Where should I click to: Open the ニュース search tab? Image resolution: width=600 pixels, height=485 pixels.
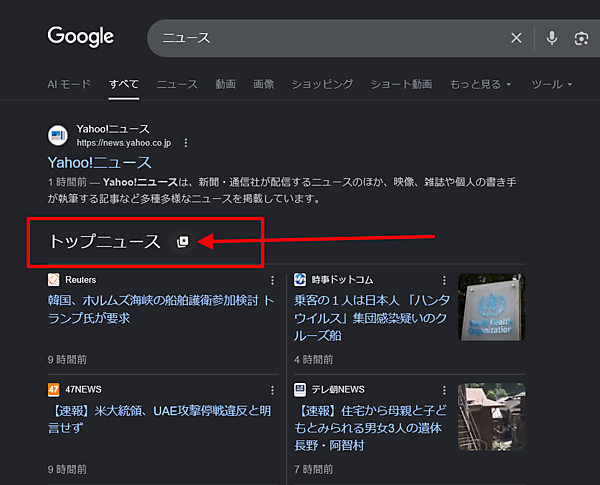(x=177, y=84)
